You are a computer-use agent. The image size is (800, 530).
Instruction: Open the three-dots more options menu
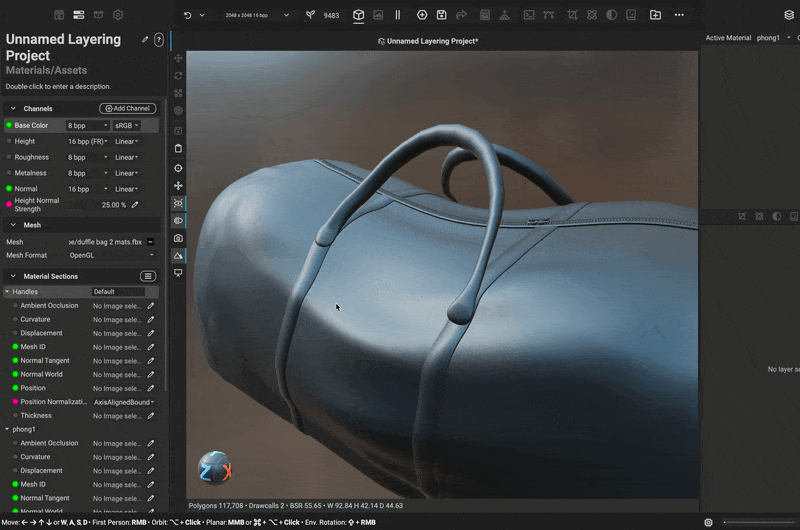click(680, 15)
